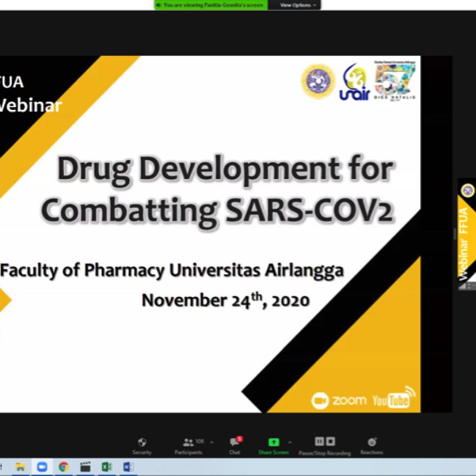The width and height of the screenshot is (476, 476).
Task: Click the green 'You are viewing' screen banner
Action: coord(211,5)
